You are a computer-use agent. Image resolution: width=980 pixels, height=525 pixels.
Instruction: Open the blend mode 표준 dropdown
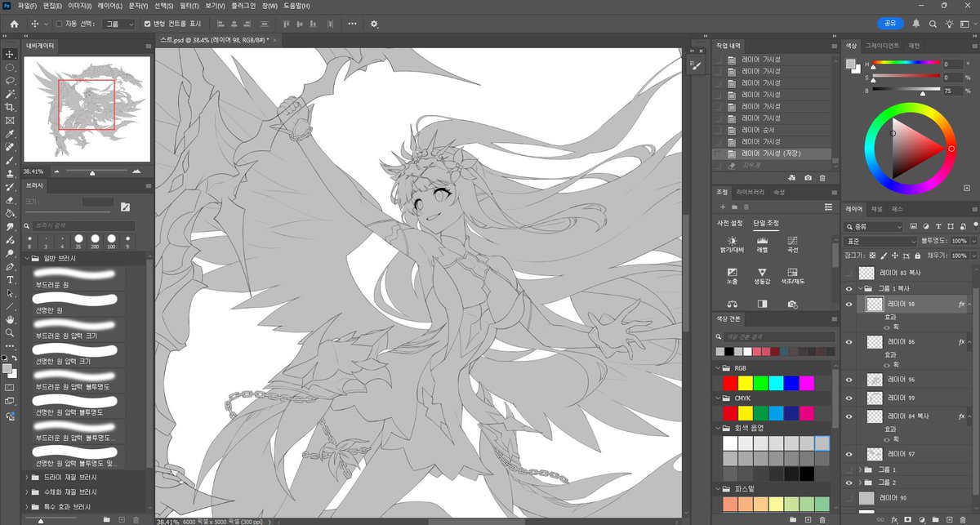[880, 241]
